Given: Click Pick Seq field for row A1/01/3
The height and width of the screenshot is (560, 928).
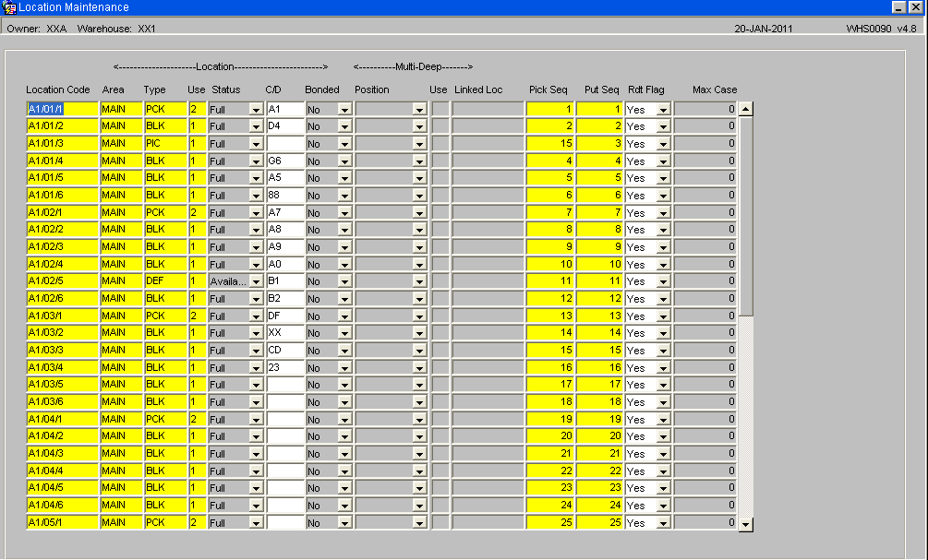Looking at the screenshot, I should click(549, 143).
